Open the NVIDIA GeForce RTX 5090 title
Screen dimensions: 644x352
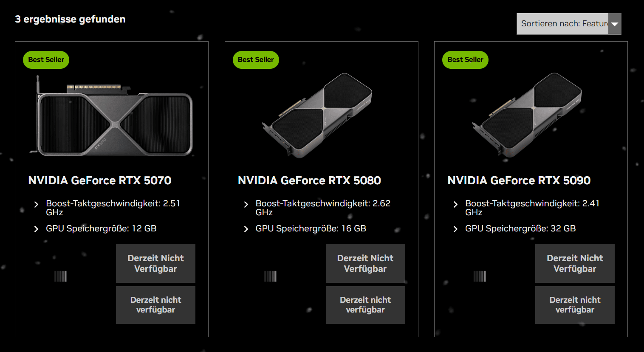pyautogui.click(x=519, y=180)
